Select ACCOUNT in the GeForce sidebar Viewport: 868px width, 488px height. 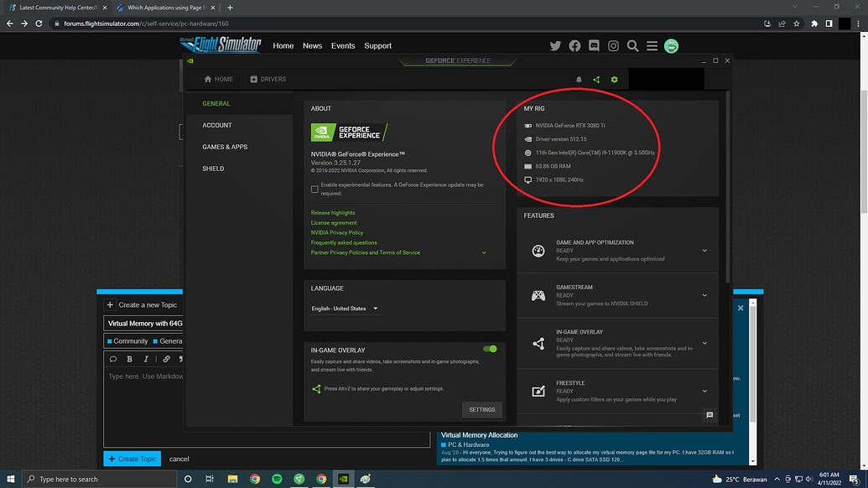(x=216, y=125)
